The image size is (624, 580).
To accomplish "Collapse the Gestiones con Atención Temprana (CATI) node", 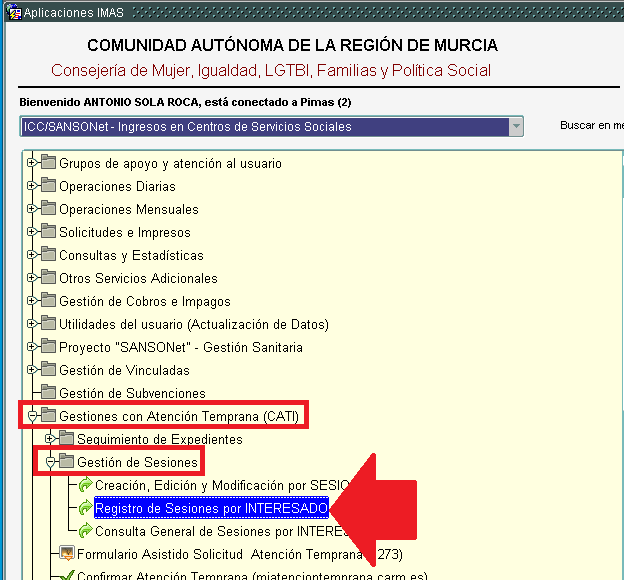I will tap(32, 416).
